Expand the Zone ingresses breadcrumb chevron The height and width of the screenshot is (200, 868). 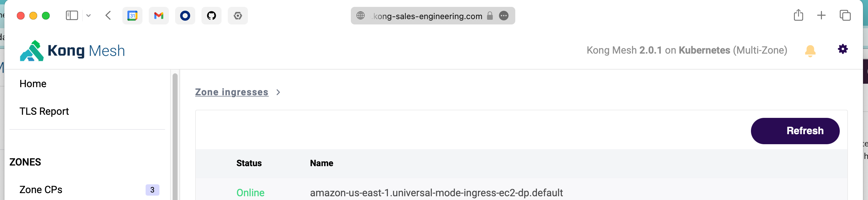(278, 92)
